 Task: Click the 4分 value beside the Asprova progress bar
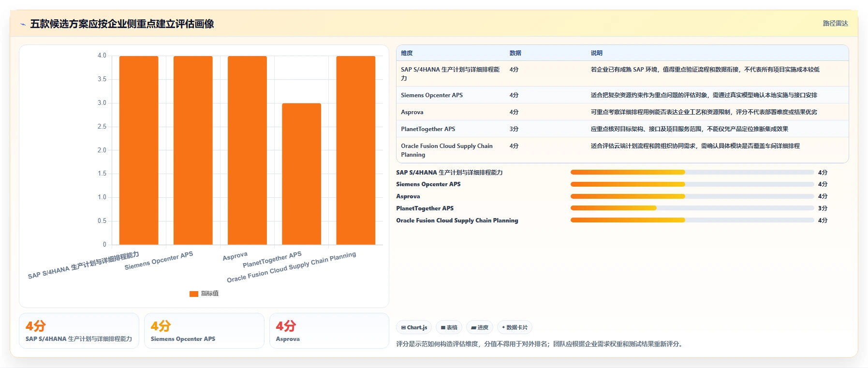(823, 196)
